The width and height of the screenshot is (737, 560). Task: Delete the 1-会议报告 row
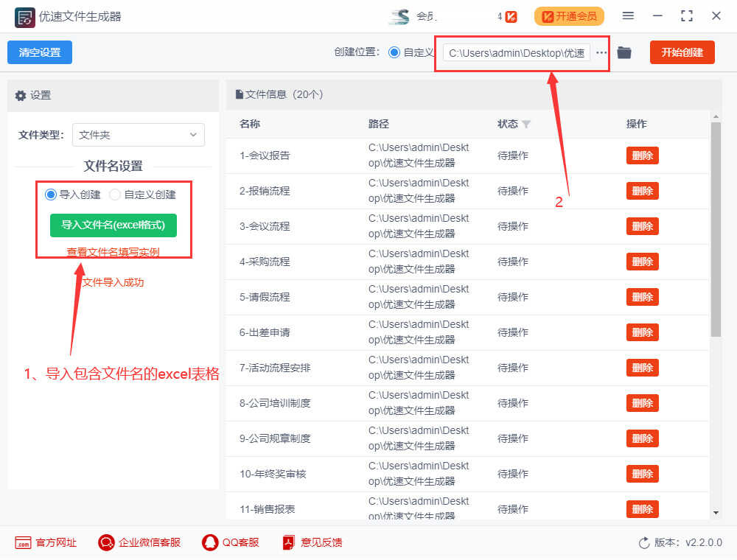click(x=642, y=155)
